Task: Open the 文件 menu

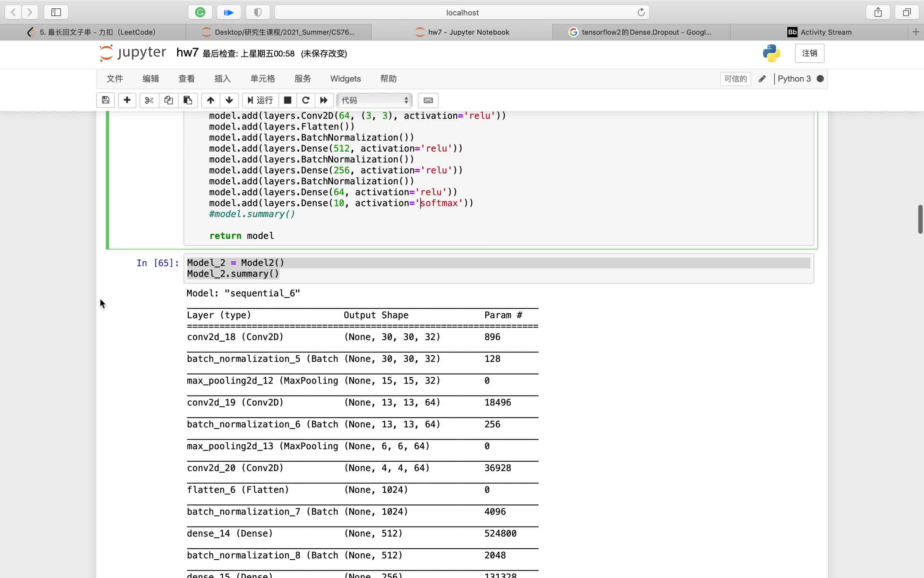Action: 115,79
